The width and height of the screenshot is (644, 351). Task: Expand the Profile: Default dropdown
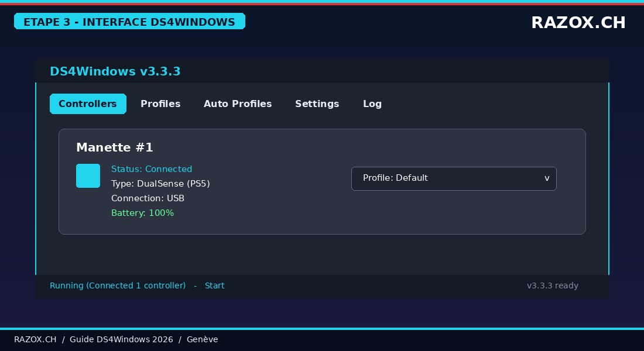click(454, 178)
